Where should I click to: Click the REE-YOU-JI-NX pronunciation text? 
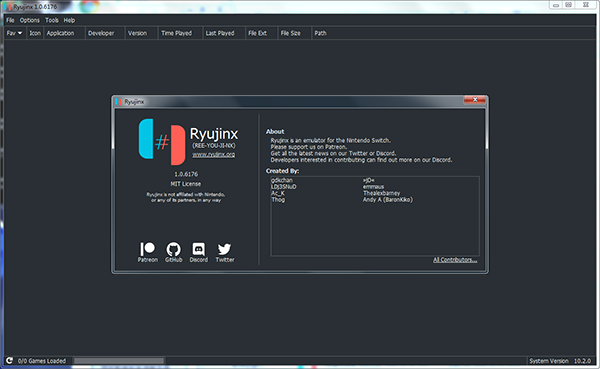point(214,146)
